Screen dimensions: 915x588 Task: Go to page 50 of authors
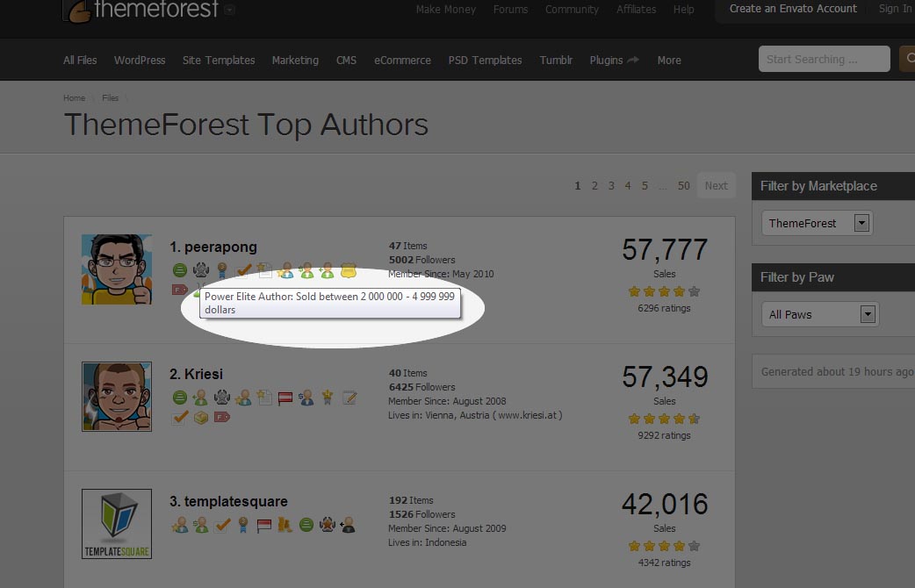pos(684,185)
